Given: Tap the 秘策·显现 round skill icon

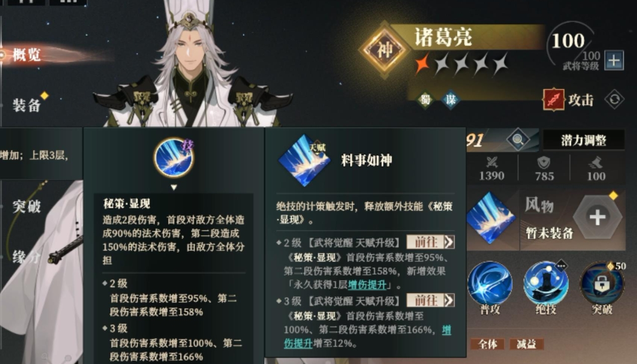Looking at the screenshot, I should coord(174,158).
